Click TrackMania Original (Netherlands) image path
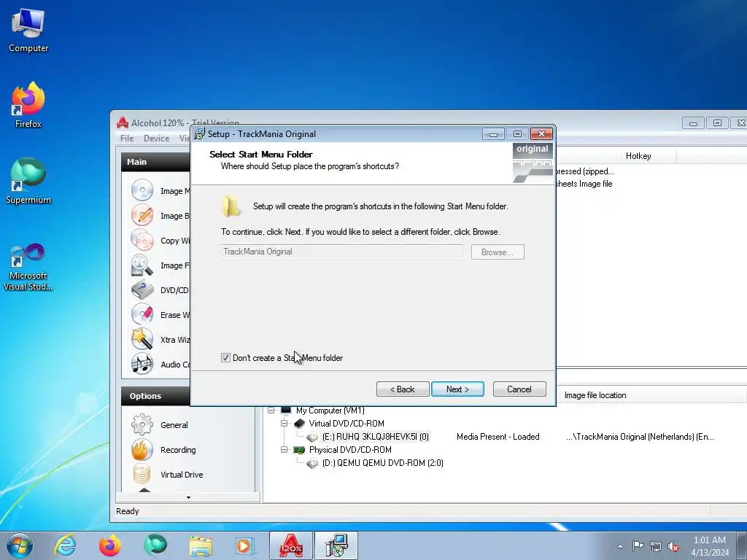This screenshot has height=560, width=747. click(640, 437)
